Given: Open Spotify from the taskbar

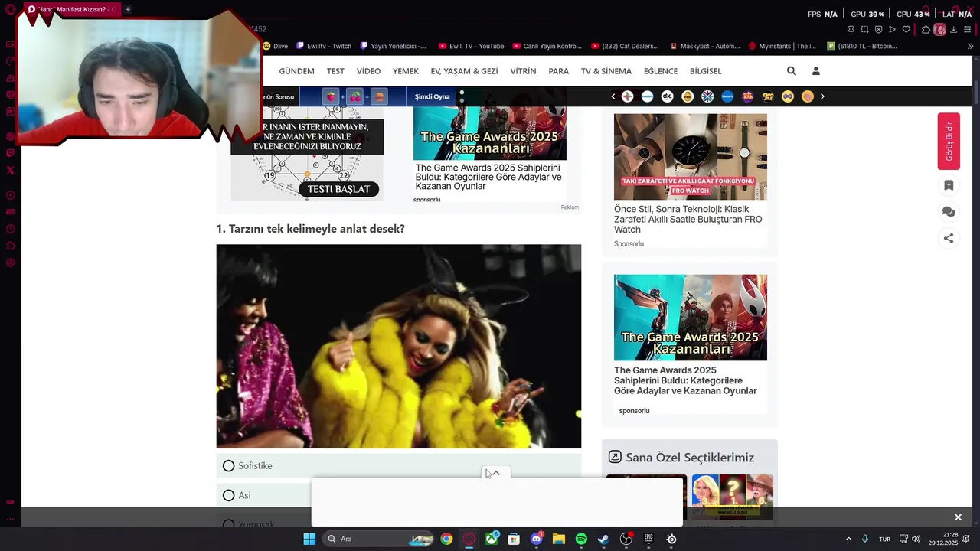Looking at the screenshot, I should tap(581, 539).
